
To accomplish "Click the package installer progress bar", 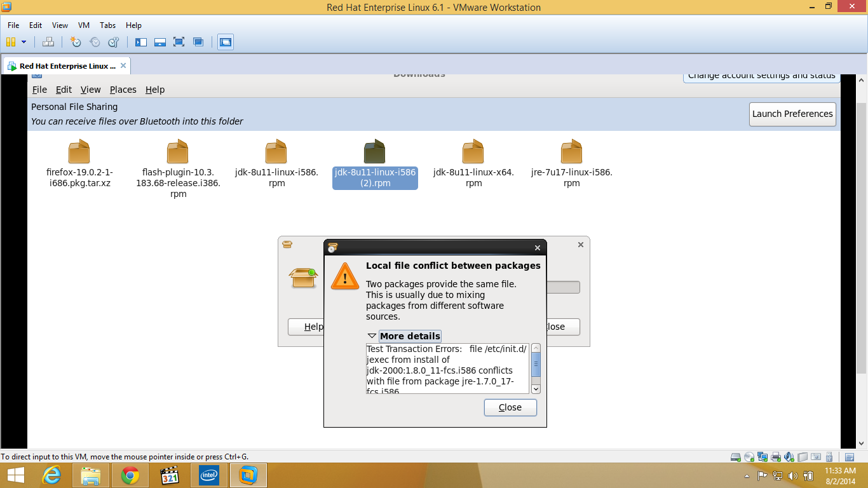I will 563,287.
